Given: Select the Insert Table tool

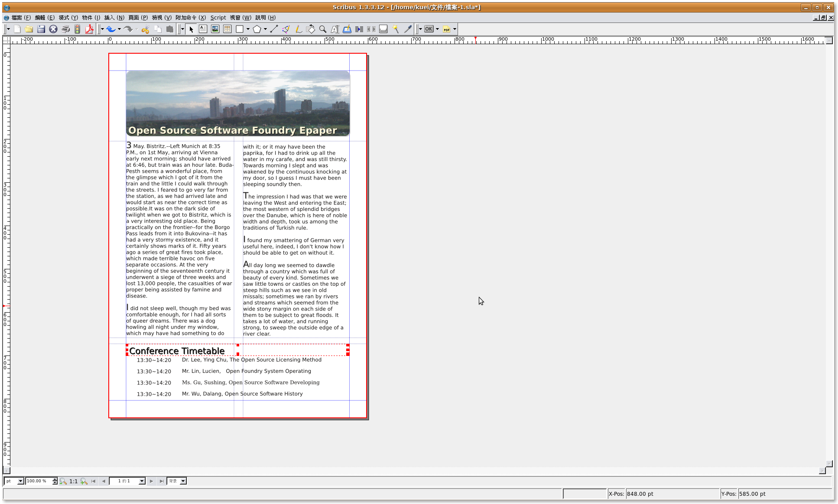Looking at the screenshot, I should click(x=227, y=29).
